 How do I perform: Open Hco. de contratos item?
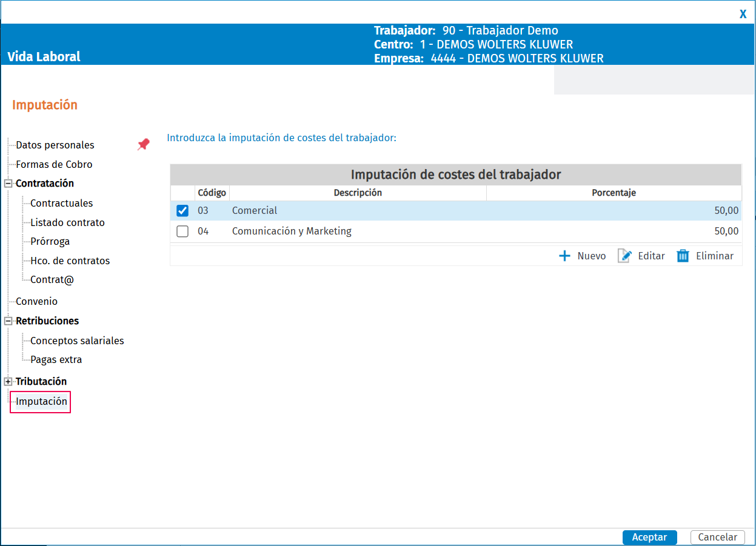point(70,261)
